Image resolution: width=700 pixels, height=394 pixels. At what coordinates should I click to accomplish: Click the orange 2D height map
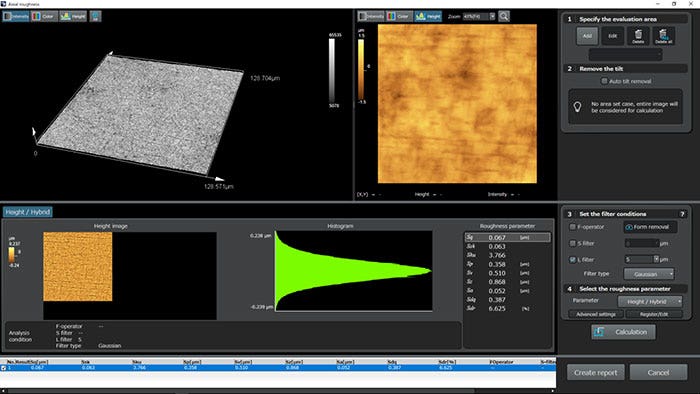click(x=457, y=104)
